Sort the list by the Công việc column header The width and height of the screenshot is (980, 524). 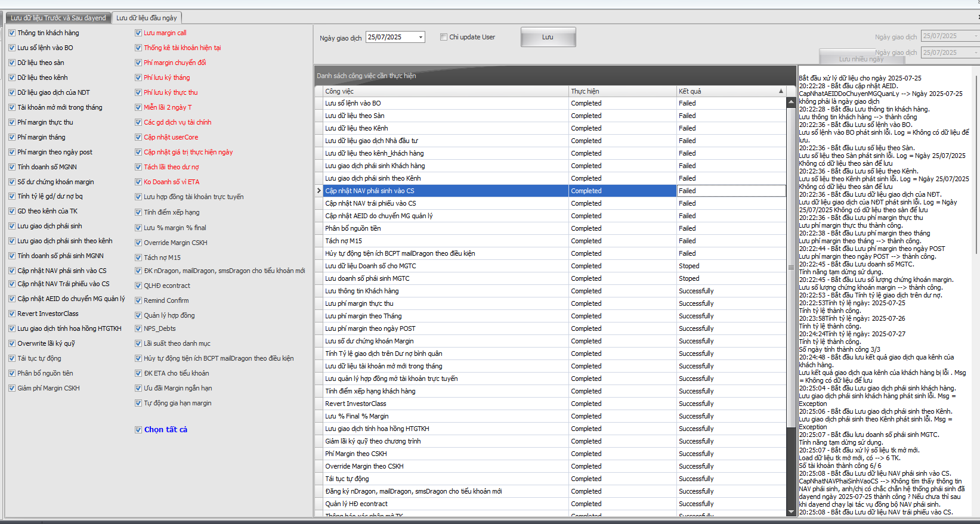point(444,91)
